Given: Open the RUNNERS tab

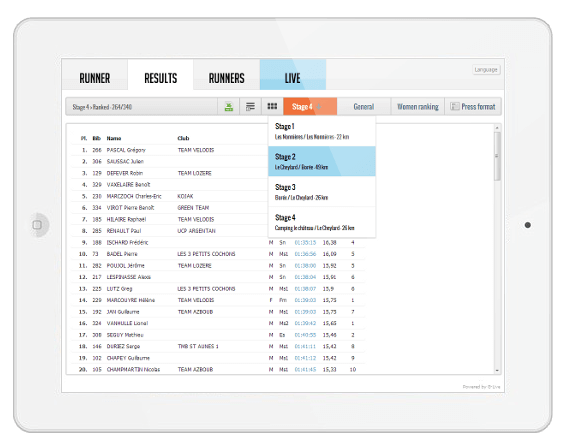Looking at the screenshot, I should pyautogui.click(x=227, y=75).
